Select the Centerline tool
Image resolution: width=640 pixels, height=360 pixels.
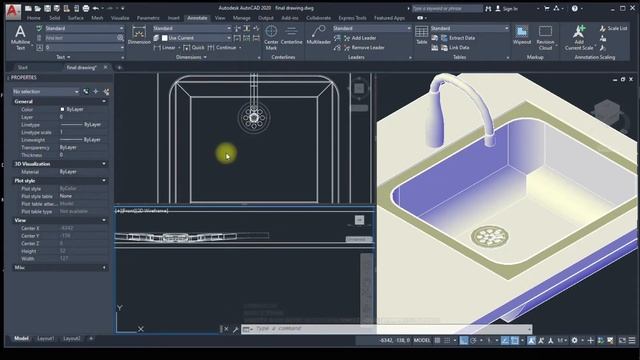pos(291,35)
